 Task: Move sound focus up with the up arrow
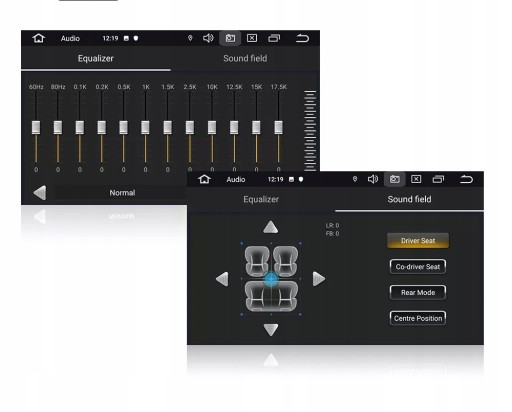(x=271, y=227)
